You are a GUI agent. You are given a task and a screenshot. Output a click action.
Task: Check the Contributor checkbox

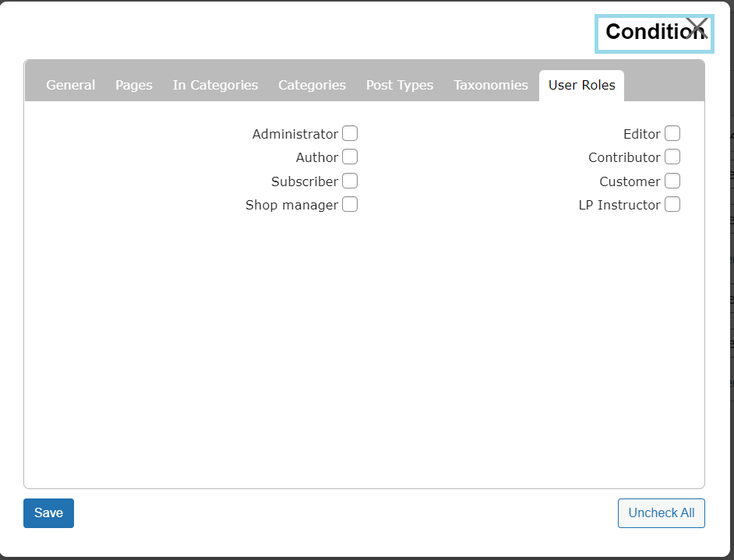[672, 157]
